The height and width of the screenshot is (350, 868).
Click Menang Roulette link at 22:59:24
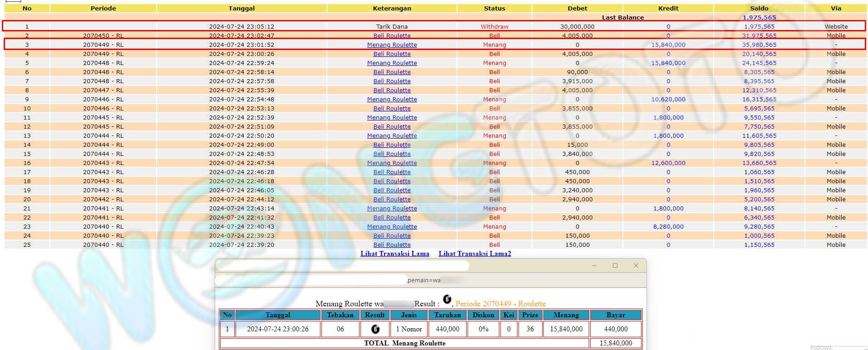click(x=392, y=63)
